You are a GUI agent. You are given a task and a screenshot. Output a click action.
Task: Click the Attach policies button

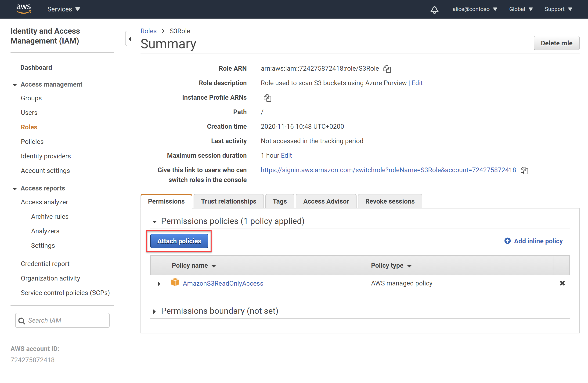click(x=179, y=241)
